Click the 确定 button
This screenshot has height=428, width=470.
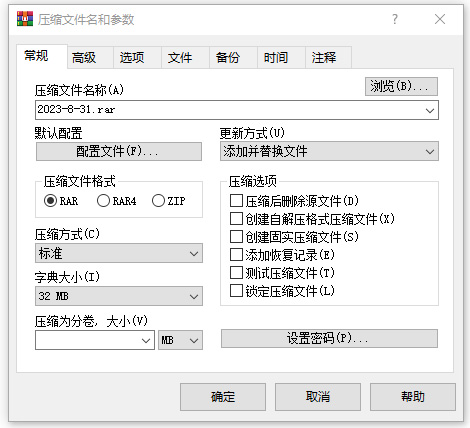click(223, 397)
